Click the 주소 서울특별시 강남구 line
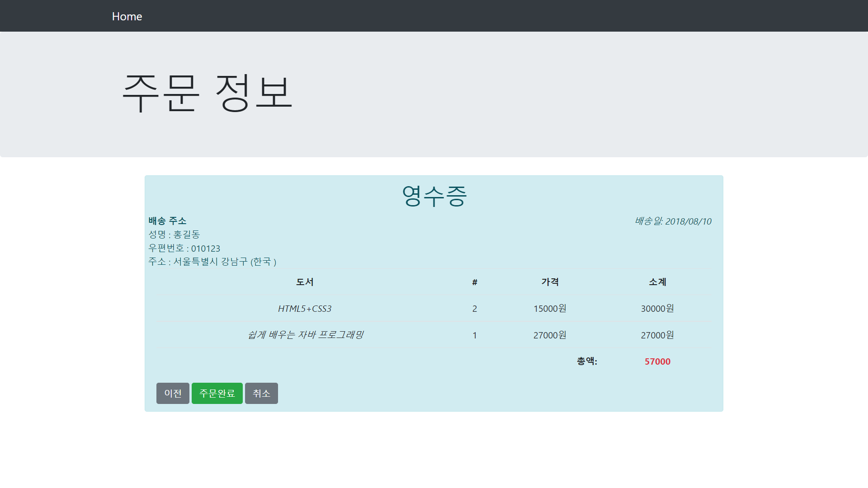Image resolution: width=868 pixels, height=488 pixels. [212, 262]
